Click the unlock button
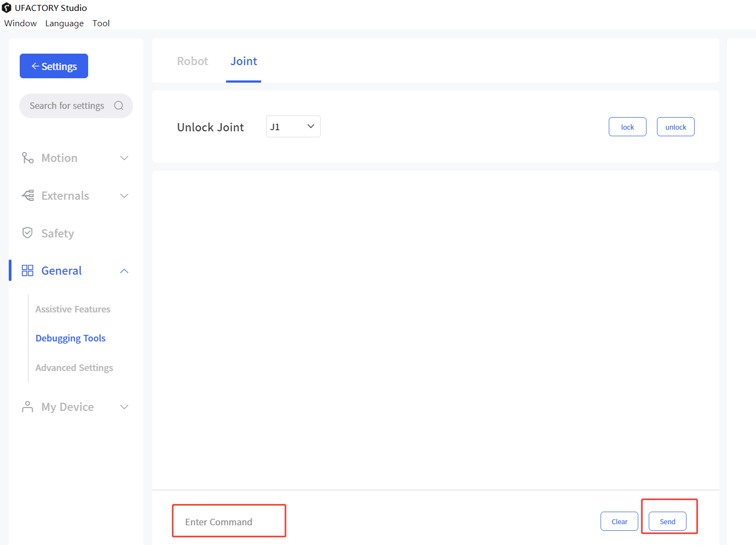The height and width of the screenshot is (545, 756). [x=676, y=127]
